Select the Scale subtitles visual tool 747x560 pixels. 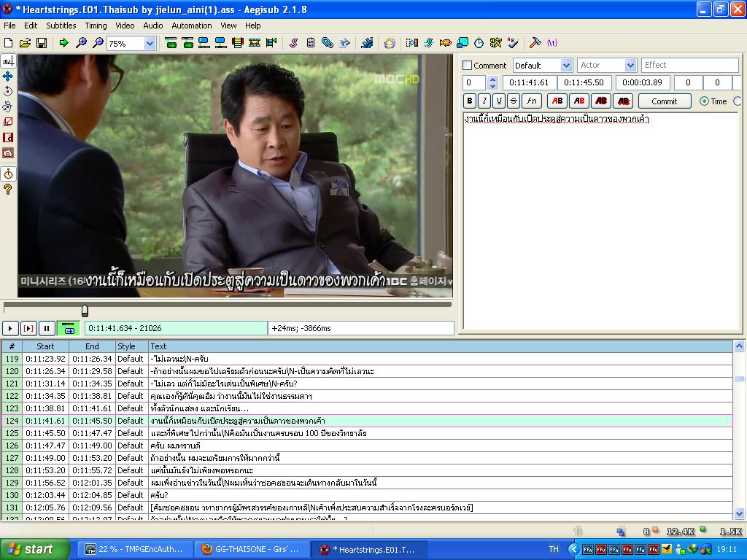tap(8, 122)
